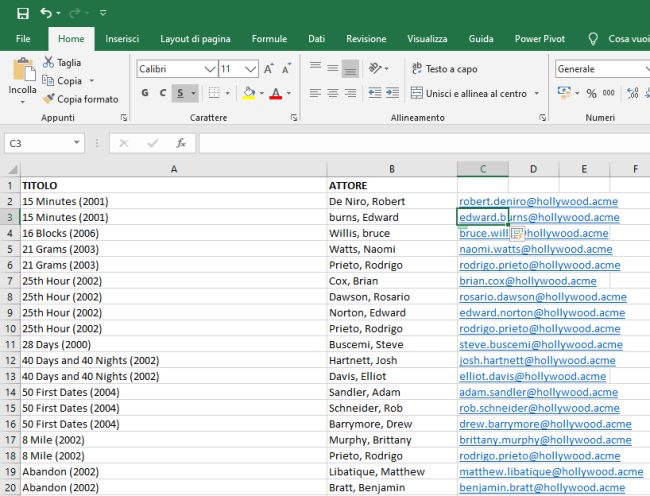Click the insert function fx icon
The width and height of the screenshot is (650, 496).
pyautogui.click(x=181, y=143)
